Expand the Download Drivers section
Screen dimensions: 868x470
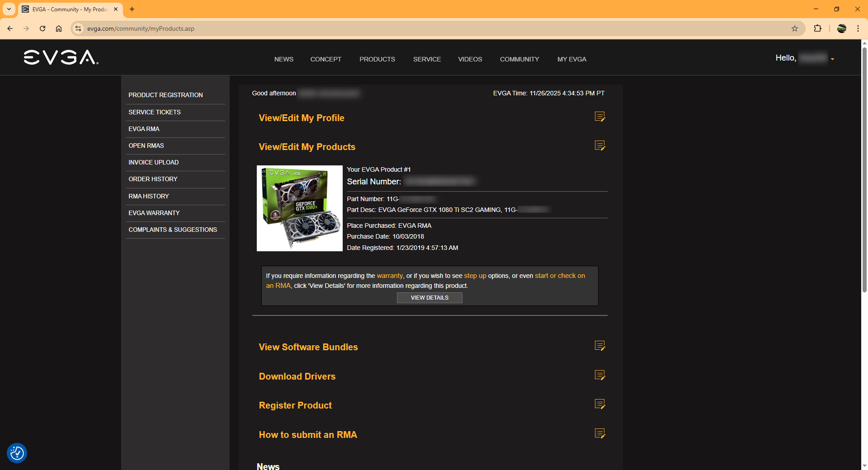point(297,376)
